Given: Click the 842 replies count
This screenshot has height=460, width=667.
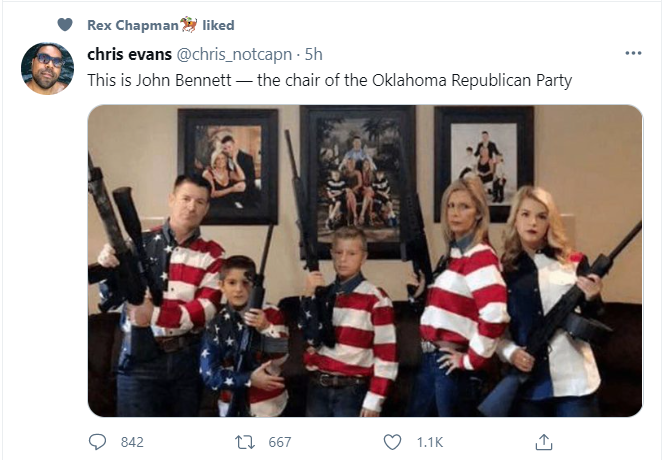Looking at the screenshot, I should (132, 442).
